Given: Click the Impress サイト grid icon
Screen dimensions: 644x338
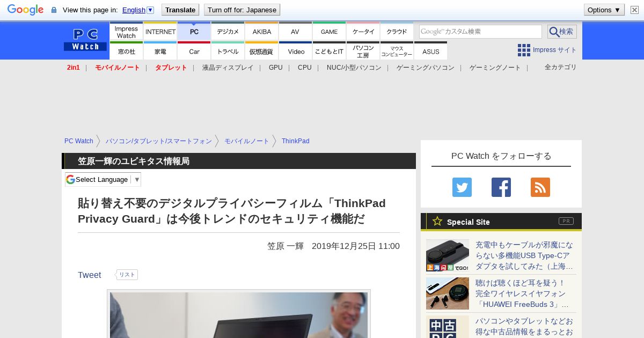Looking at the screenshot, I should click(x=524, y=50).
